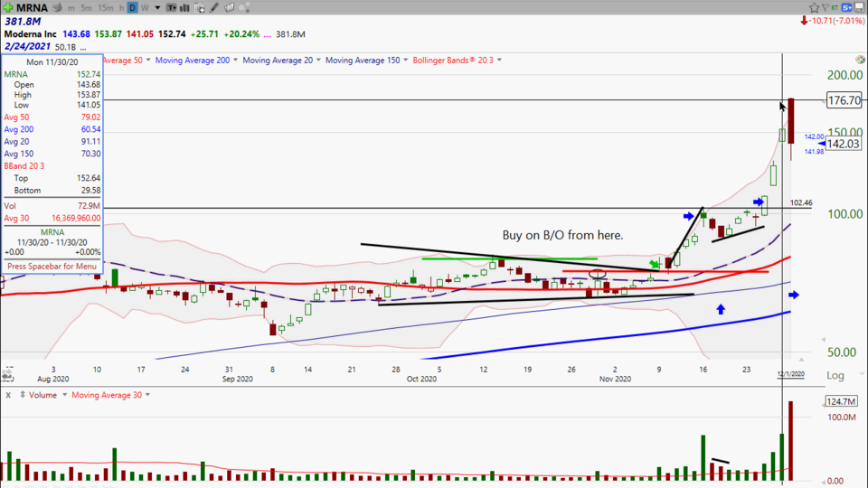Switch to the hourly 'h' timeframe
This screenshot has width=868, height=488.
coord(121,8)
